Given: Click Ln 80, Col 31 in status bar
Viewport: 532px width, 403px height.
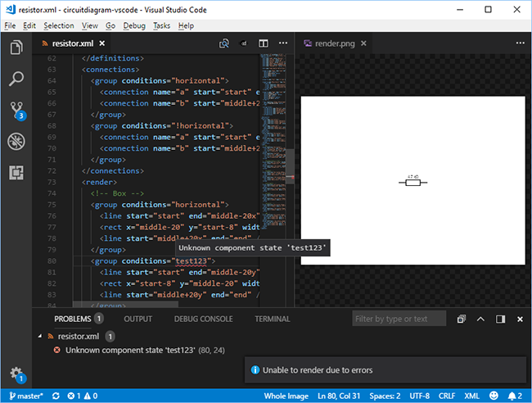Looking at the screenshot, I should click(x=339, y=396).
